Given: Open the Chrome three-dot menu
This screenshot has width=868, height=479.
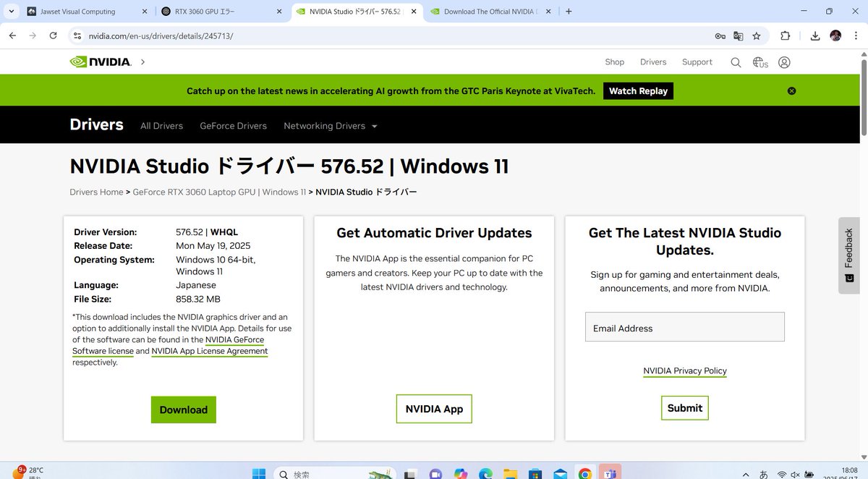Looking at the screenshot, I should coord(855,35).
